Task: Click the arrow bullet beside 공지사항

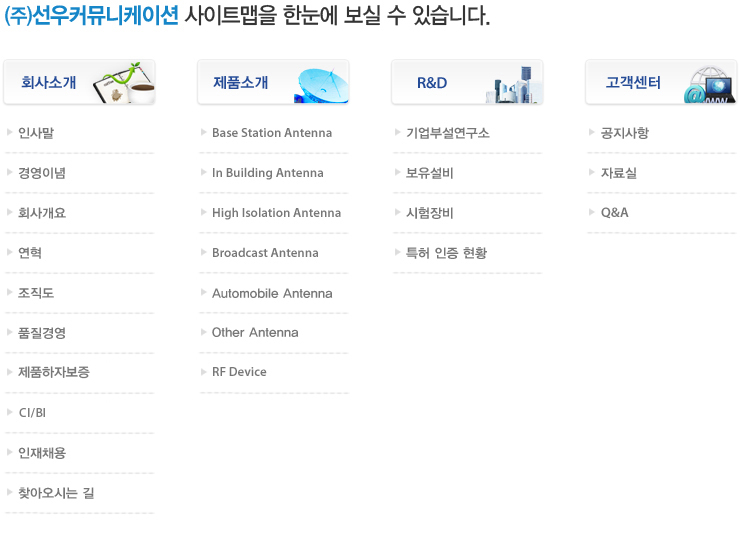Action: 591,132
